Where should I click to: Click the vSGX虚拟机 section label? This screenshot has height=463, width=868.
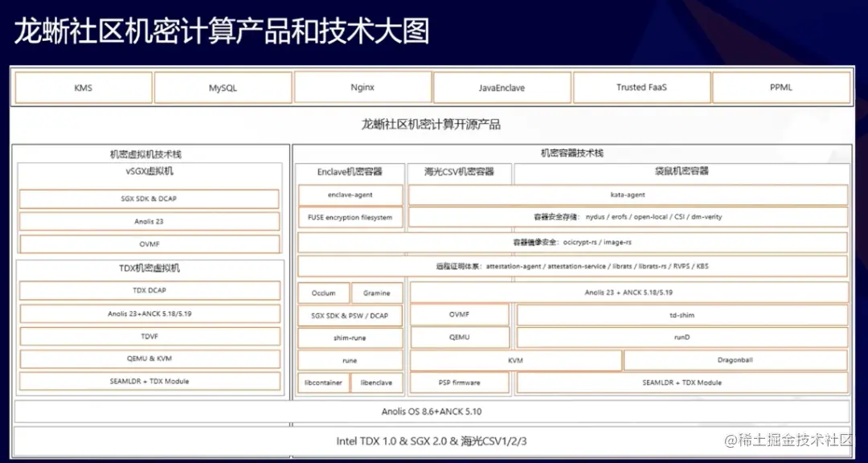(149, 171)
